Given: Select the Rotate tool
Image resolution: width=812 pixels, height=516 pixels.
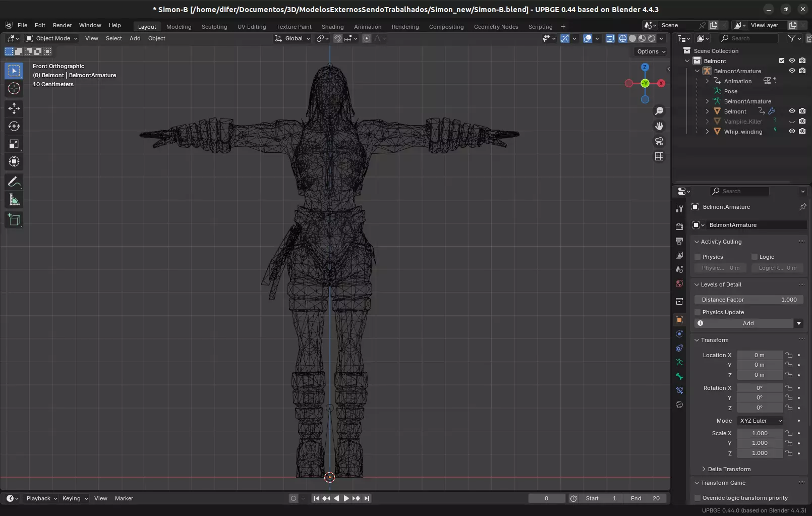Looking at the screenshot, I should (x=14, y=126).
